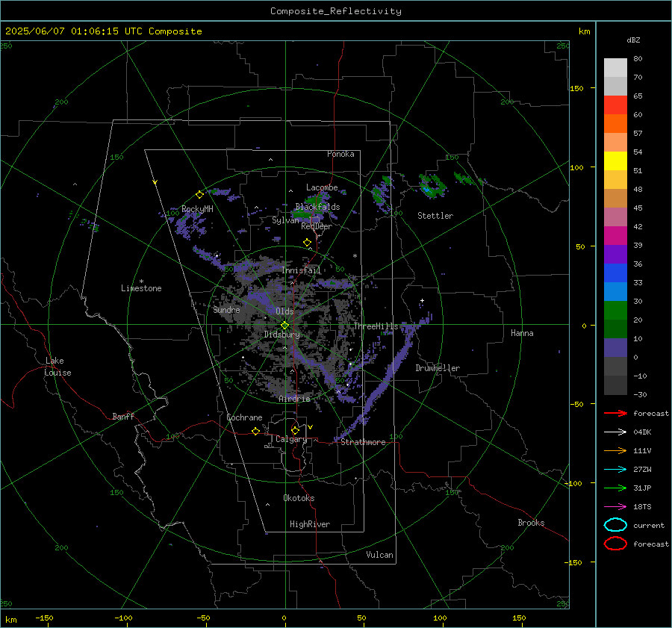Click the Drumheller map label

(438, 368)
